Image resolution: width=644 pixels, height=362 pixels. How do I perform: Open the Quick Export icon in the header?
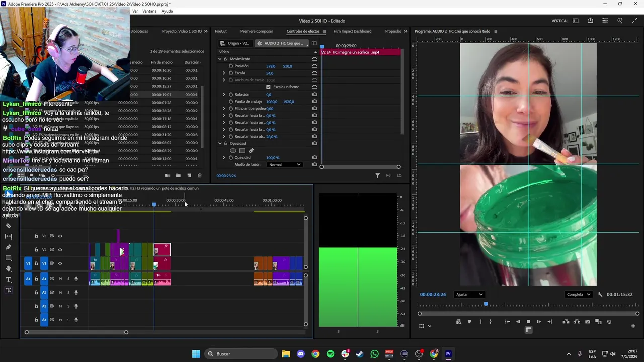pos(590,21)
